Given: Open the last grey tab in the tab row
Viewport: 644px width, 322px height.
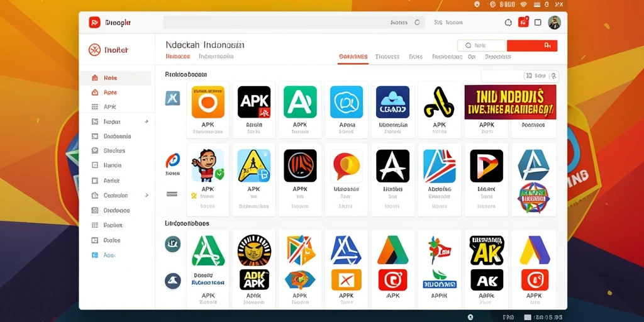Looking at the screenshot, I should 498,57.
